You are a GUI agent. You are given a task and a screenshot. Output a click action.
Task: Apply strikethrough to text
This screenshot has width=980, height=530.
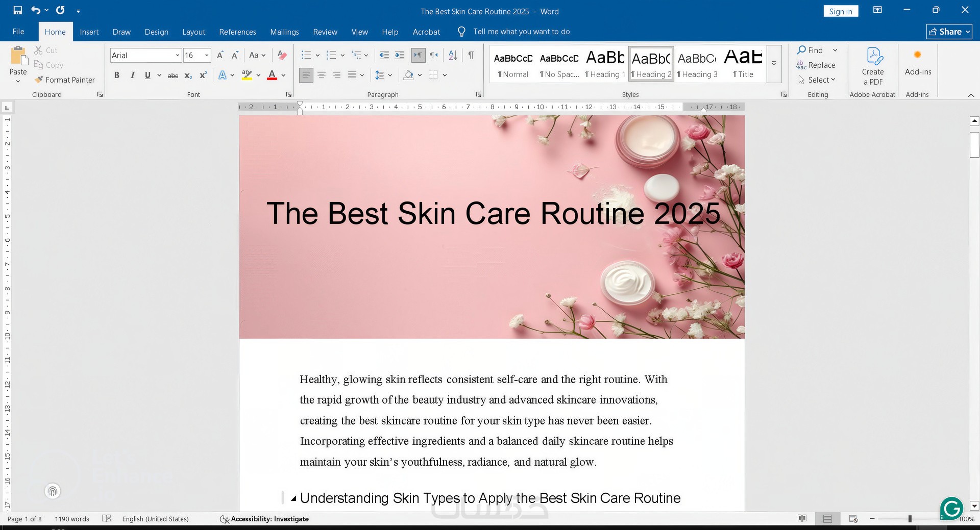click(173, 75)
